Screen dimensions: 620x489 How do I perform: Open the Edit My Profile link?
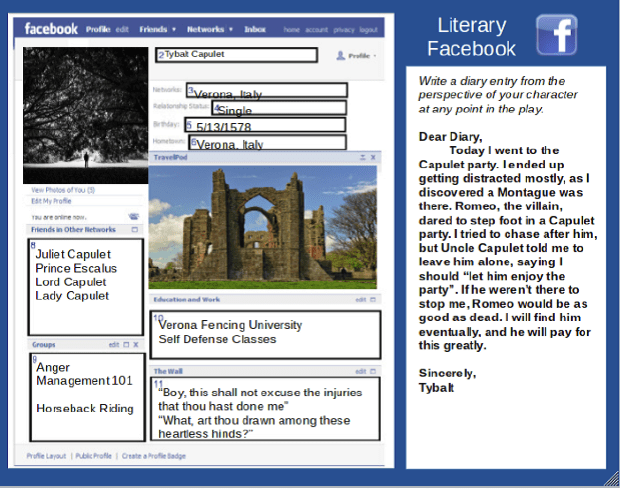(51, 201)
